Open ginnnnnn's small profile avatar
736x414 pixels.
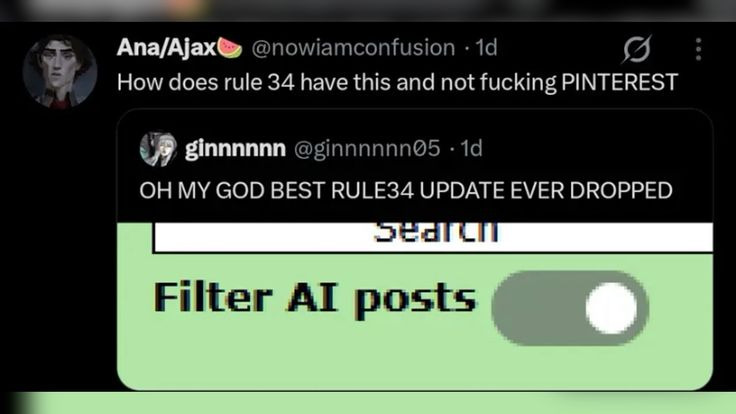tap(158, 149)
